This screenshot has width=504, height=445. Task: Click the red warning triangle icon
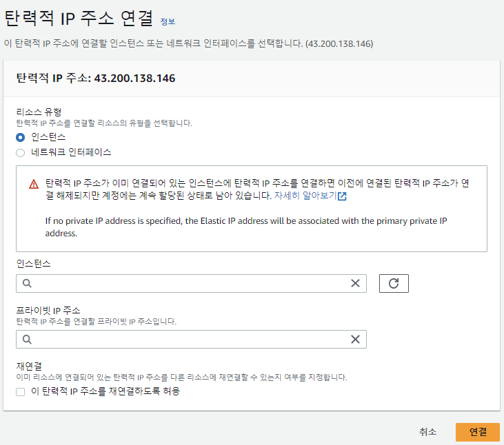click(34, 185)
